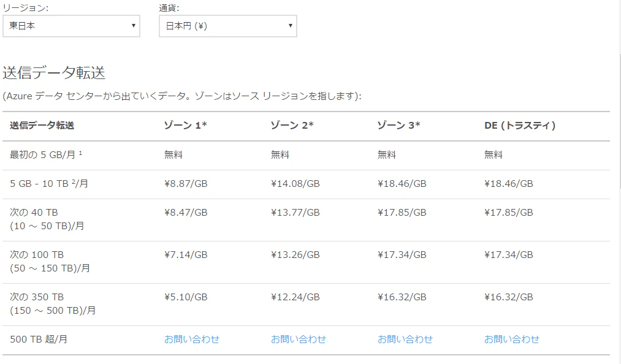
Task: Click ¥17.85/GB in the ゾーン 3 column
Action: 402,213
